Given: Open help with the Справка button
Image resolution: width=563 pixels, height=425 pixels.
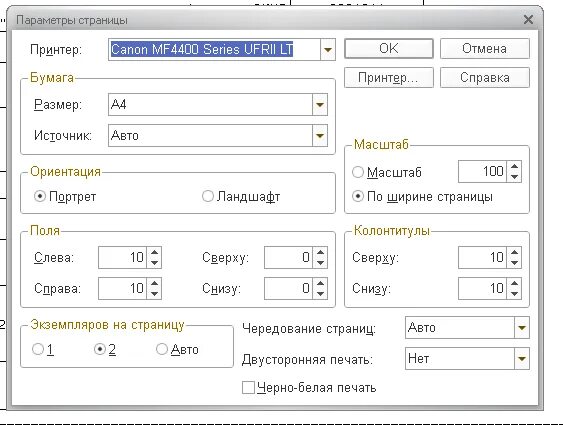Looking at the screenshot, I should 485,78.
